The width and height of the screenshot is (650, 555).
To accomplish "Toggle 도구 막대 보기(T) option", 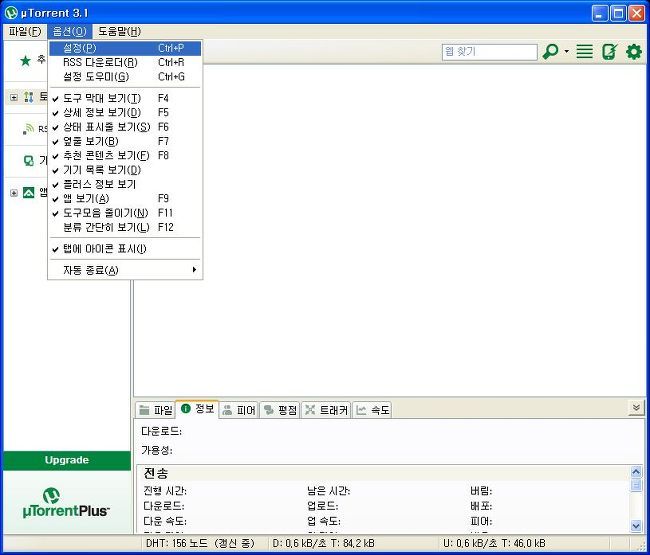I will [x=125, y=98].
